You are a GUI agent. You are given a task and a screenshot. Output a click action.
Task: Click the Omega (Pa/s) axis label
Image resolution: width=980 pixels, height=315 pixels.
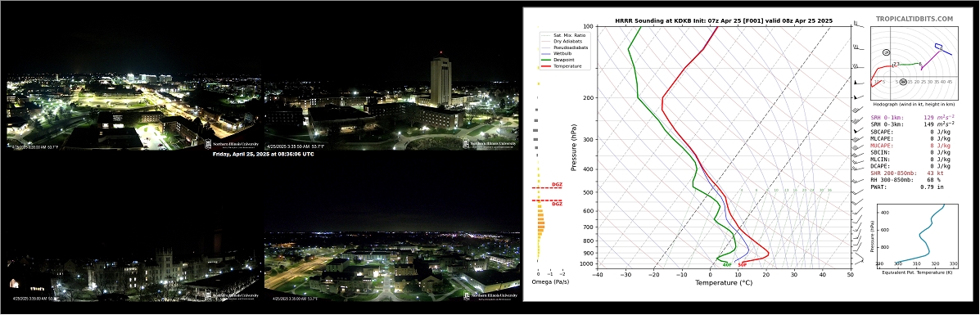click(x=550, y=282)
